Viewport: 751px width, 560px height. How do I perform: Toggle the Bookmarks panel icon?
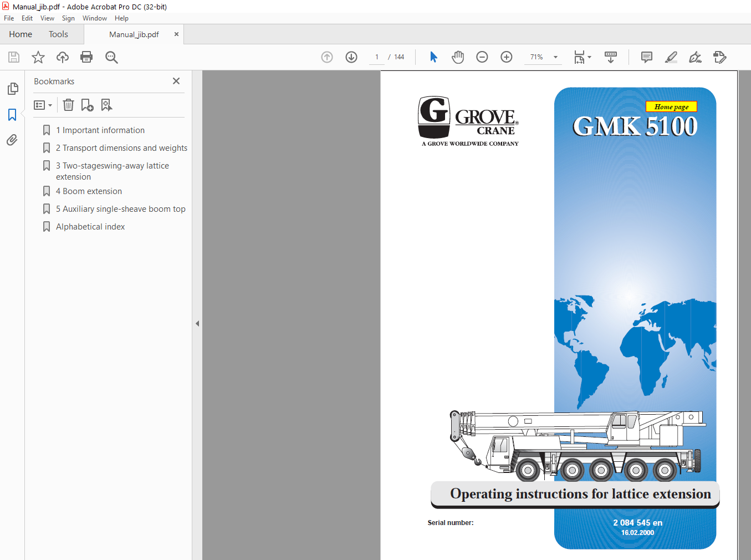(x=12, y=115)
